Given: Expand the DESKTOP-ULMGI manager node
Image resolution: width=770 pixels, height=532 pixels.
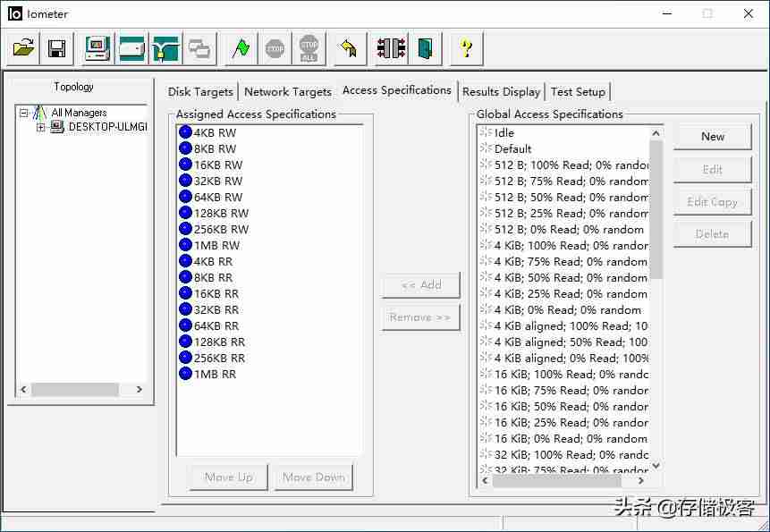Looking at the screenshot, I should (x=41, y=128).
